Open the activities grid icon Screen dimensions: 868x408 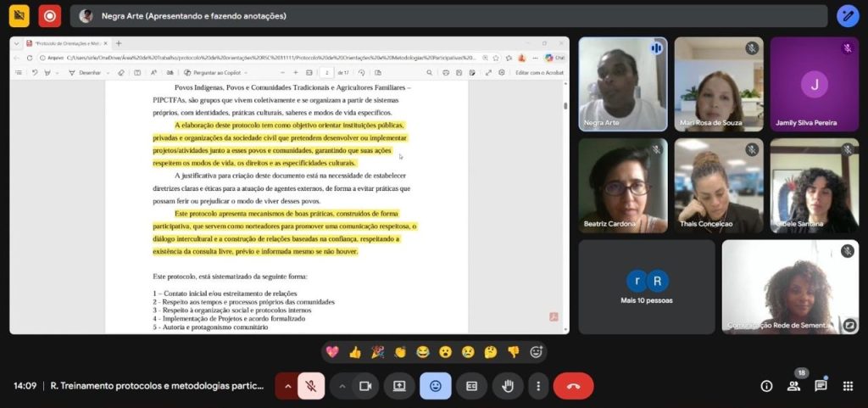(848, 386)
